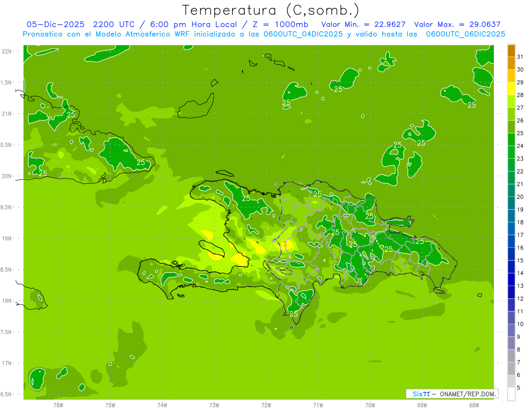This screenshot has width=532, height=411.
Task: Click the orange swatch between 30 and 31
Action: click(511, 63)
